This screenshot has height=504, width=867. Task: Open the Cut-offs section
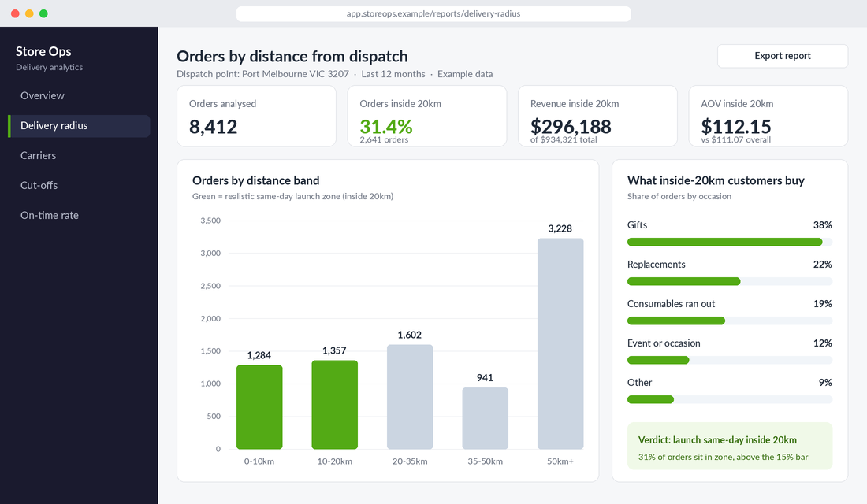(79, 186)
